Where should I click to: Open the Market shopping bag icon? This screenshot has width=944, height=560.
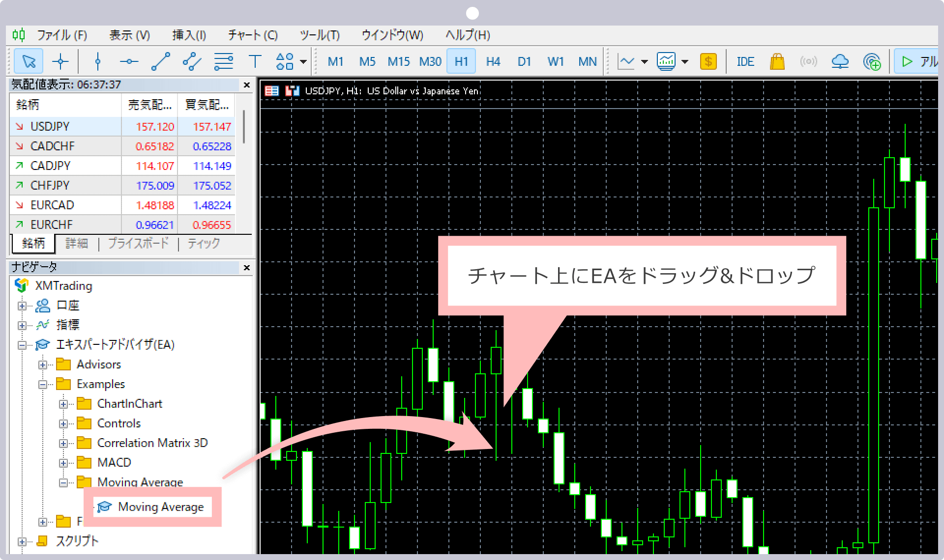pos(777,62)
